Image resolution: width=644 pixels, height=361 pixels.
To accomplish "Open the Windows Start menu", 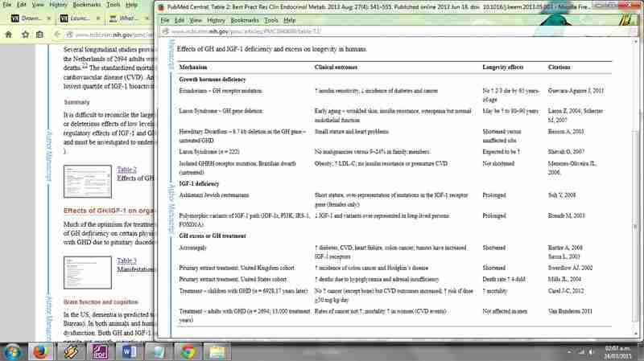I will [x=12, y=352].
